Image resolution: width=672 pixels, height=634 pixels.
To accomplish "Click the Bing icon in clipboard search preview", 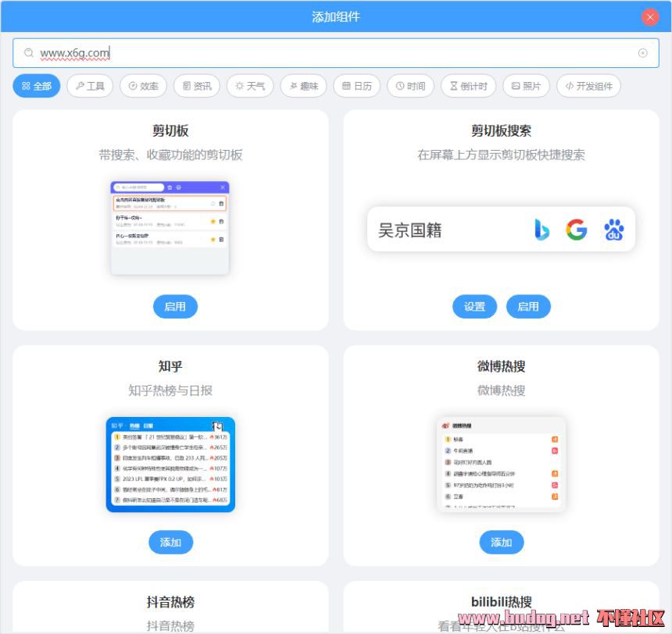I will 542,230.
